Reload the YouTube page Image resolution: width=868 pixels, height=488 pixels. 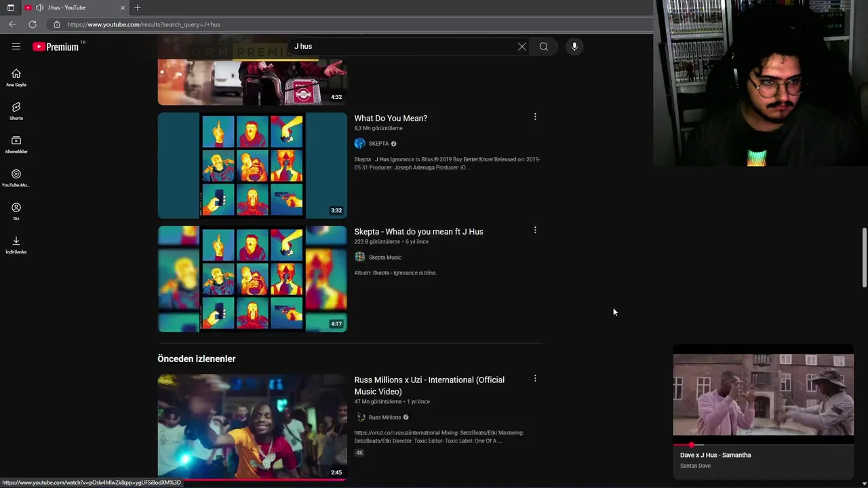tap(32, 24)
